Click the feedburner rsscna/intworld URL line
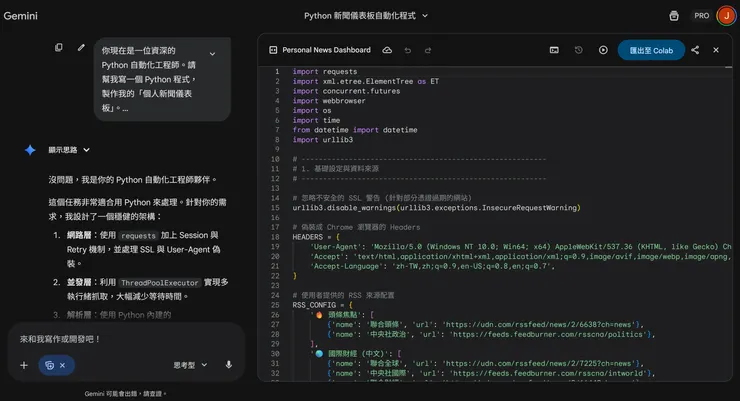This screenshot has width=740, height=401. (491, 373)
